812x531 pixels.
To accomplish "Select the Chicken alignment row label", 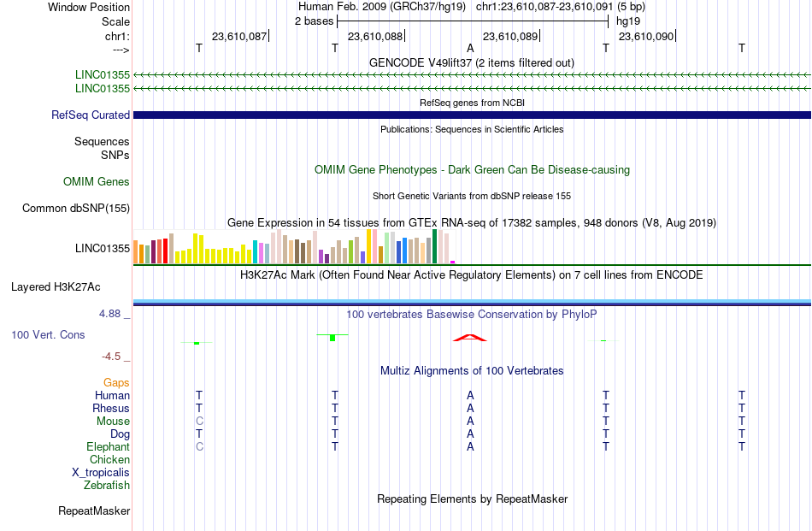I will tap(109, 459).
